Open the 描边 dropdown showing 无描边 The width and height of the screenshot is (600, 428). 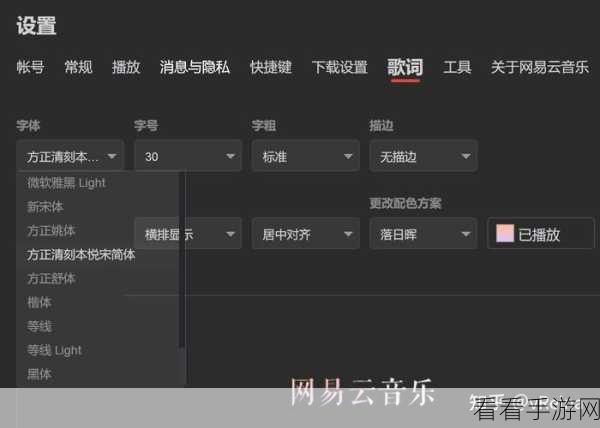coord(423,156)
